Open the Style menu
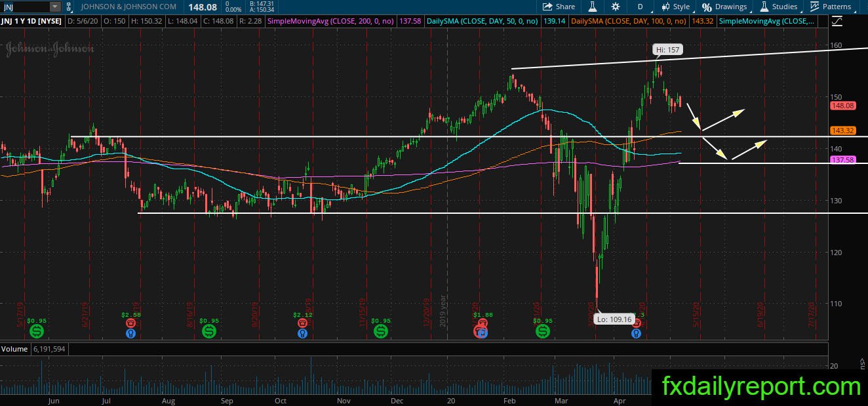The width and height of the screenshot is (868, 406). [675, 7]
